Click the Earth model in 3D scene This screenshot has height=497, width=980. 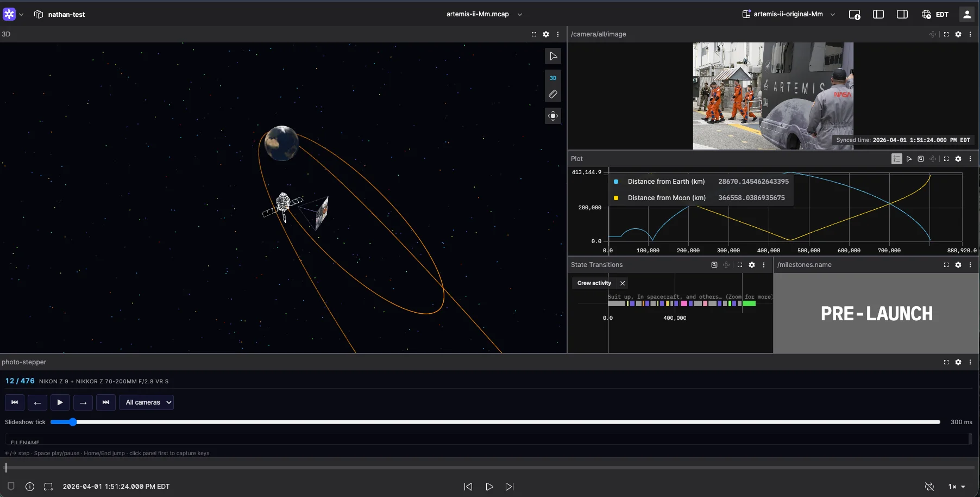[281, 143]
